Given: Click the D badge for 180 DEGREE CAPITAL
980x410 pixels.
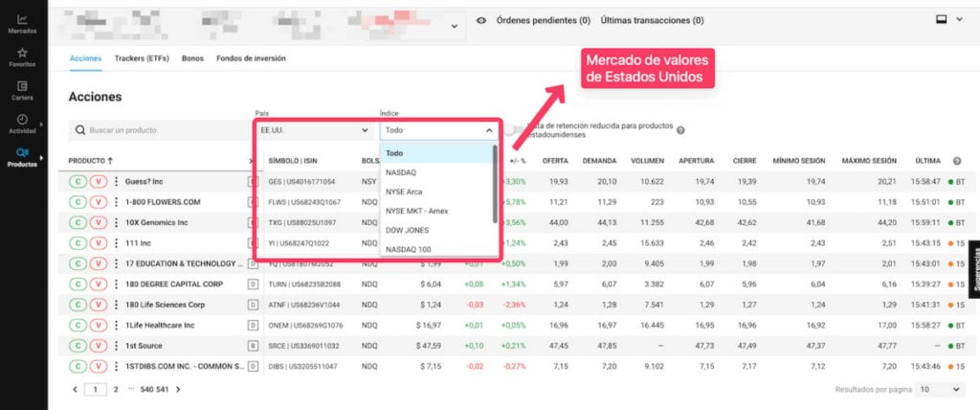Looking at the screenshot, I should (x=253, y=285).
